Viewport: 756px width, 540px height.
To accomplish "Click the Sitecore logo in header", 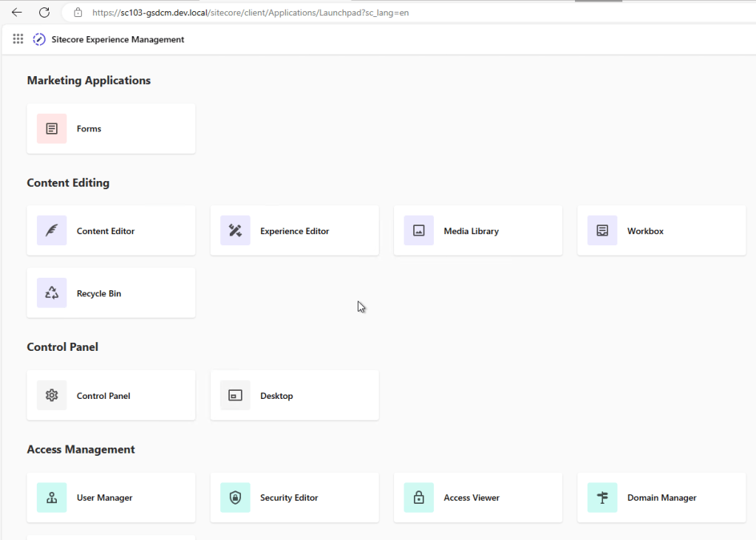I will [39, 39].
